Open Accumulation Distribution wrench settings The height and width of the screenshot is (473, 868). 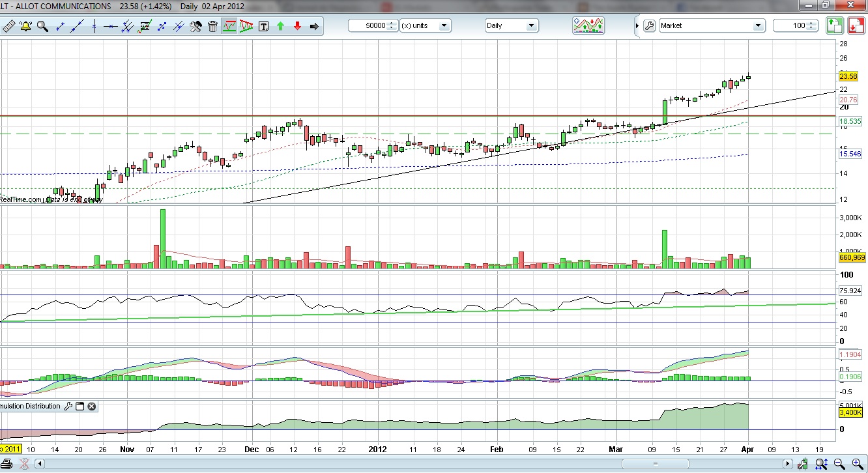click(x=68, y=406)
